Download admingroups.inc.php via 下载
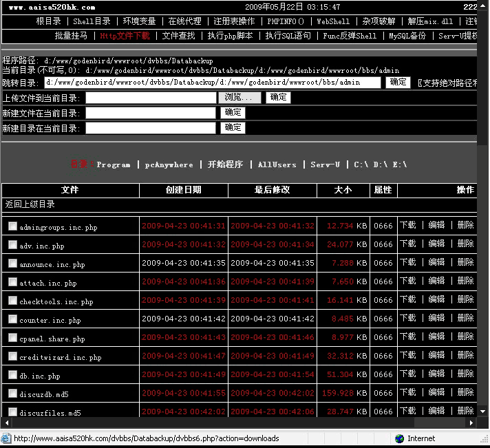 point(408,225)
